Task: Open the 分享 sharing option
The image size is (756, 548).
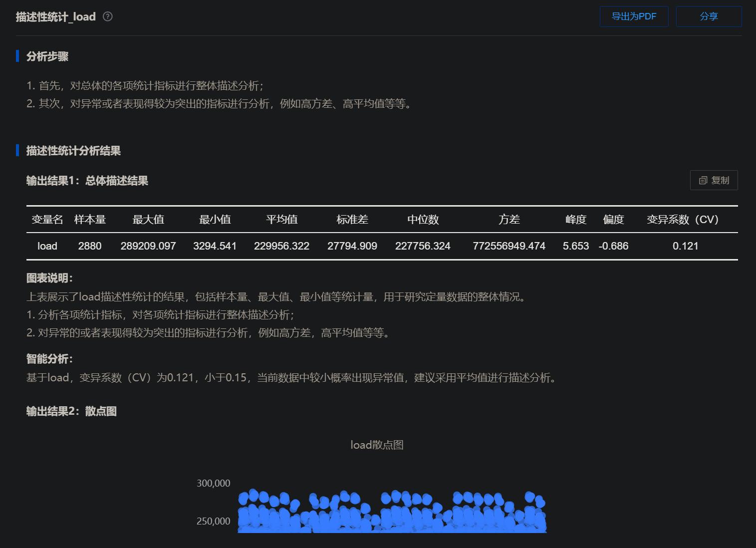Action: click(709, 16)
